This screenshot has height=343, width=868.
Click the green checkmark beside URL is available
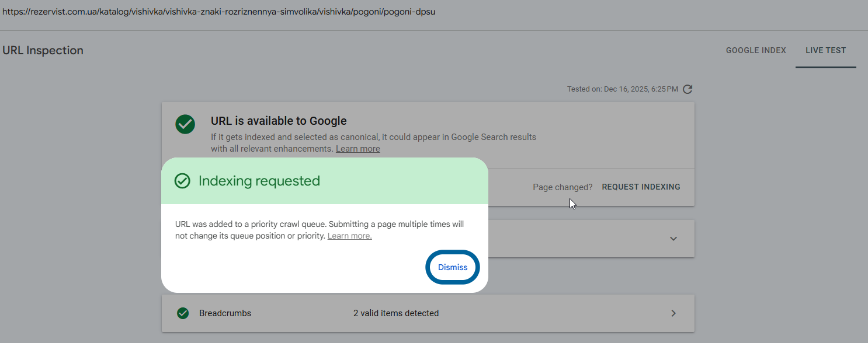pyautogui.click(x=185, y=124)
